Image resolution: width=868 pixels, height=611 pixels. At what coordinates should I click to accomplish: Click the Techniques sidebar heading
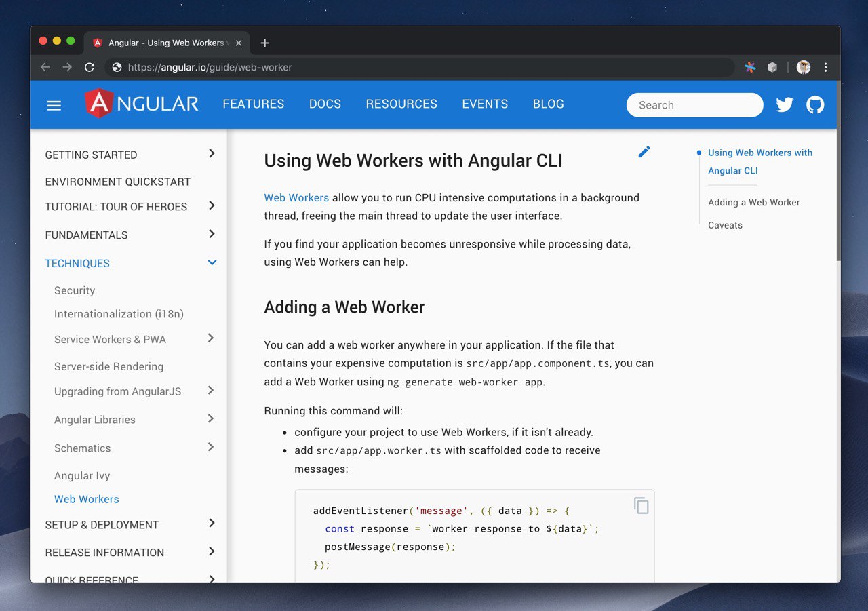tap(77, 263)
